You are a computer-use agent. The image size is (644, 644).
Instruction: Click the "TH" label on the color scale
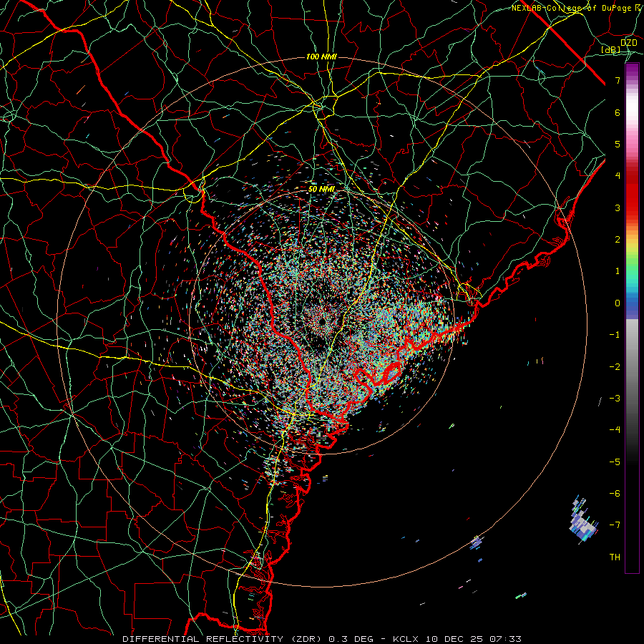pyautogui.click(x=615, y=557)
